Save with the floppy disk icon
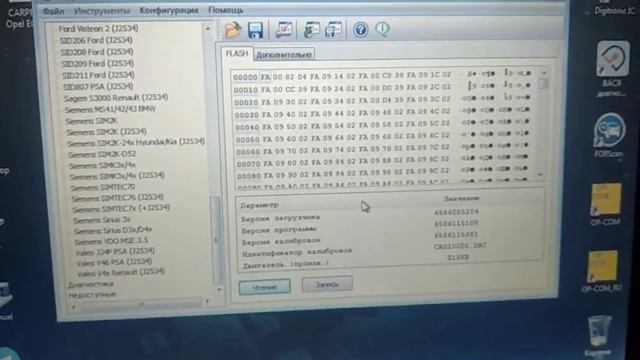Screen dimensions: 640x360 tap(256, 31)
